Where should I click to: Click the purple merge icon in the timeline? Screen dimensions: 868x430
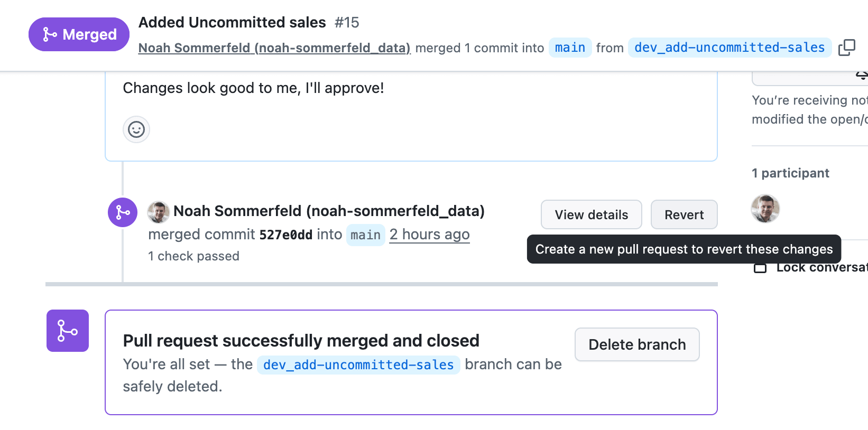coord(123,212)
